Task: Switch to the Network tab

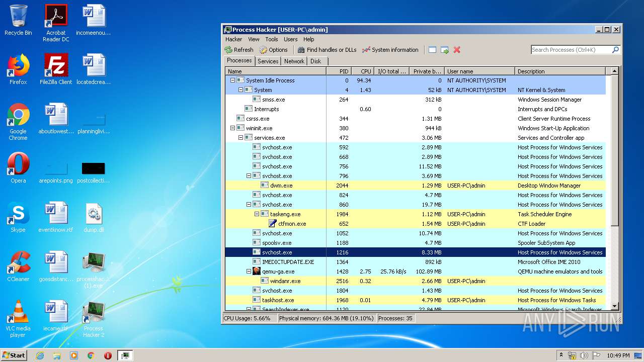Action: [x=294, y=61]
